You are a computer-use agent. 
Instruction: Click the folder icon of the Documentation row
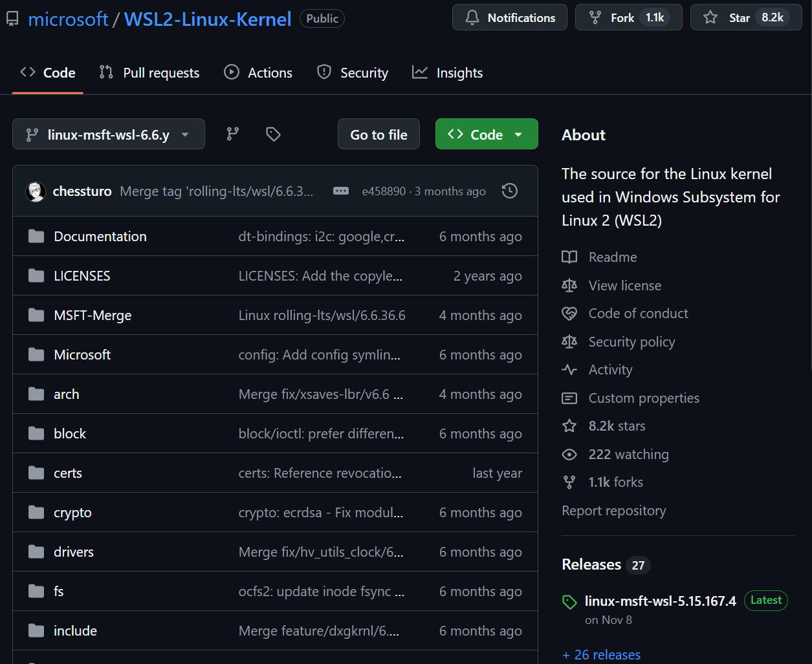[x=36, y=237]
